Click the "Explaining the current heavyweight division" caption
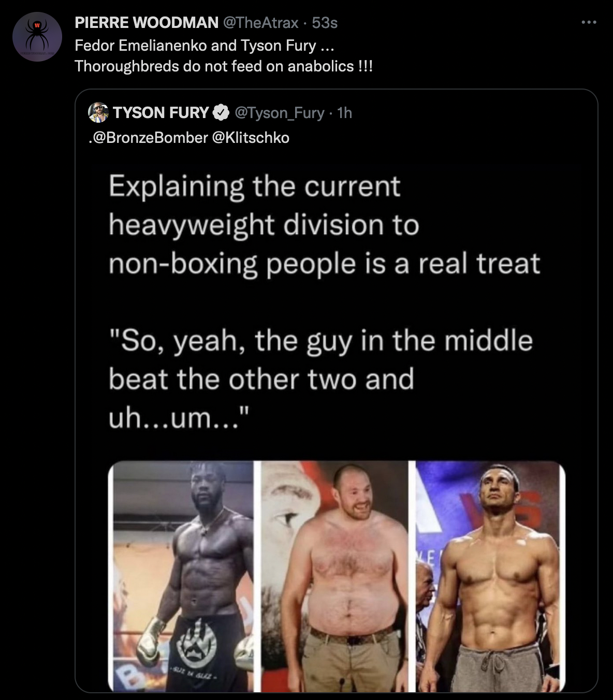 [324, 225]
